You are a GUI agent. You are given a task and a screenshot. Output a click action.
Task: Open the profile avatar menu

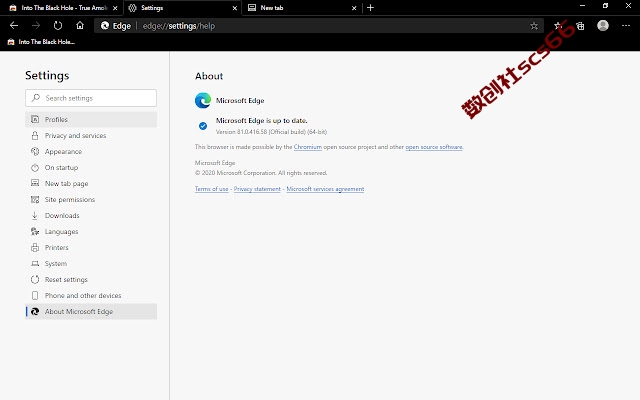(x=603, y=26)
